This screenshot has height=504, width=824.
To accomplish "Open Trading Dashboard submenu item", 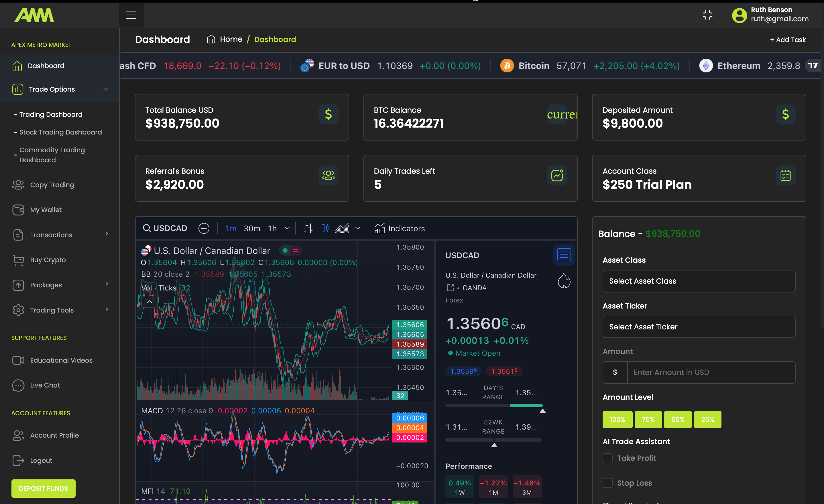I will (50, 114).
